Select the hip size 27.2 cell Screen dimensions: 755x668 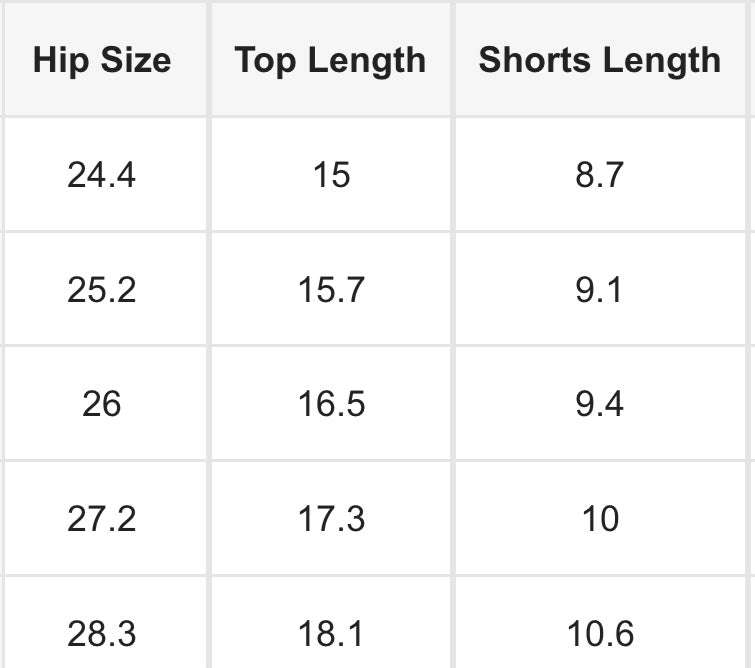(x=102, y=519)
